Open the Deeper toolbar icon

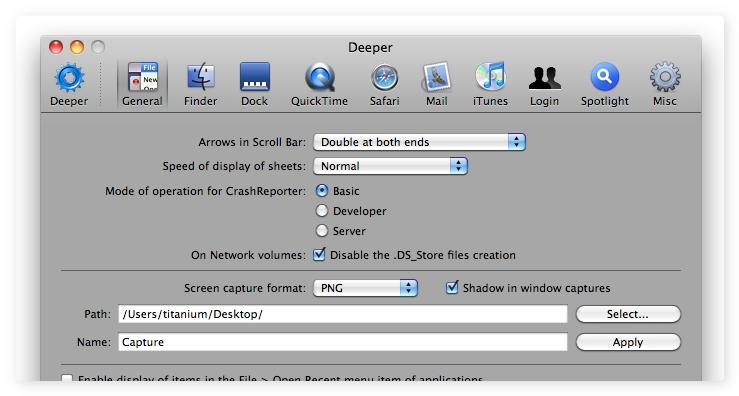(69, 78)
